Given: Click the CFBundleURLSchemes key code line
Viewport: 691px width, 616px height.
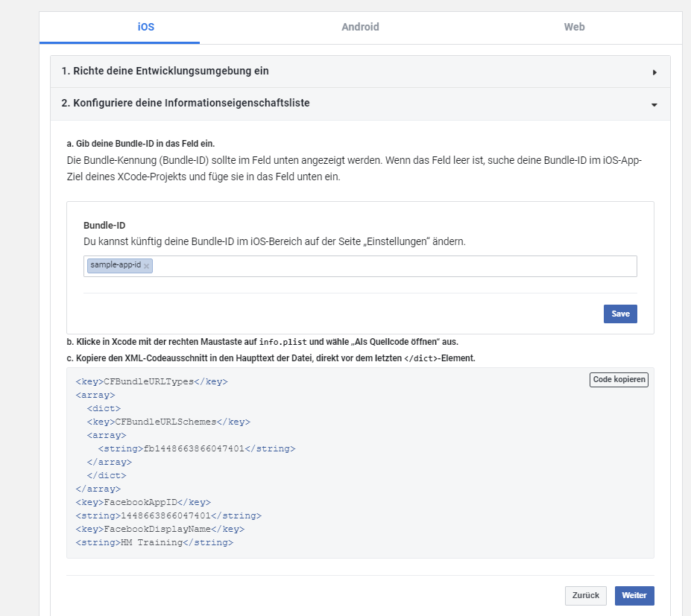Looking at the screenshot, I should pyautogui.click(x=168, y=422).
